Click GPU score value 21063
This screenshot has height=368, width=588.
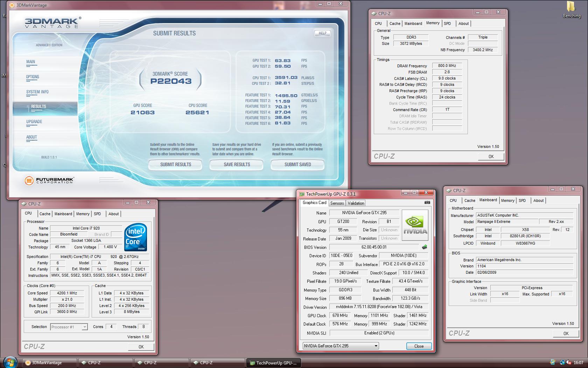(x=142, y=113)
